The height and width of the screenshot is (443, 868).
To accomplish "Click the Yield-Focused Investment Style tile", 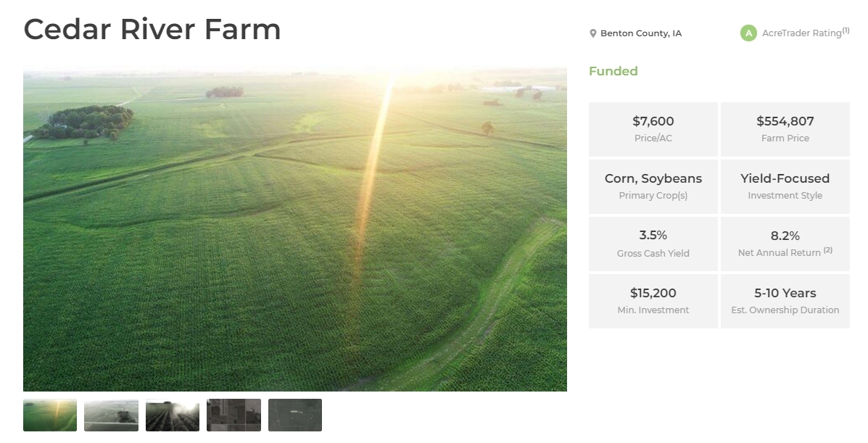I will (x=785, y=186).
